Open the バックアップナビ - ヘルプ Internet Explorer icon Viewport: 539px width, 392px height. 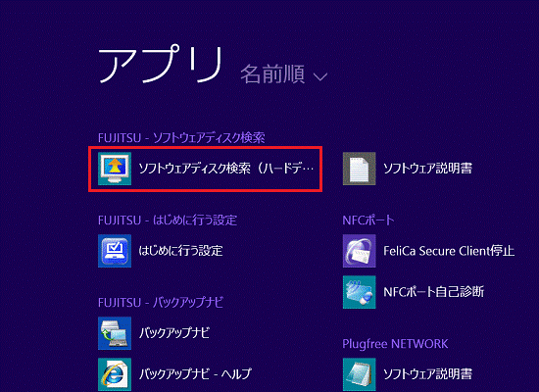(x=115, y=374)
